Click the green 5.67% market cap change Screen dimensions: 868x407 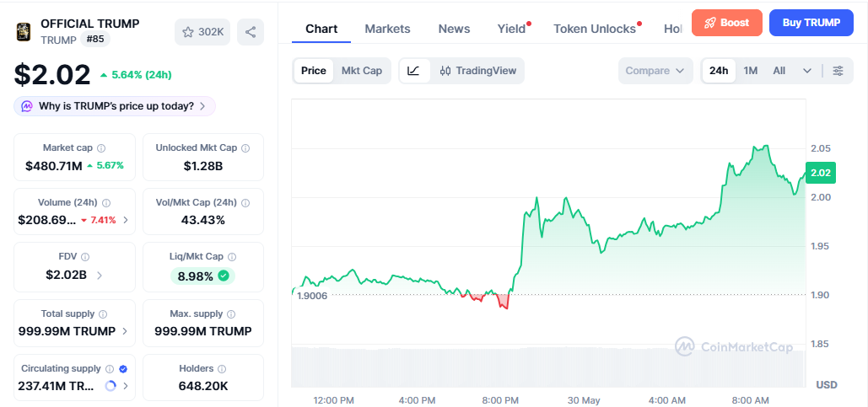(x=105, y=165)
